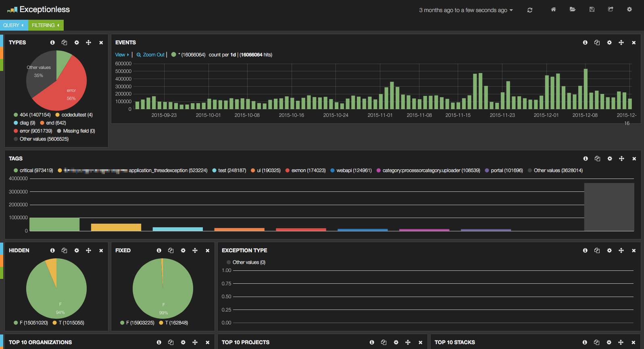Expand the View options in EVENTS
The height and width of the screenshot is (349, 644).
click(x=122, y=55)
